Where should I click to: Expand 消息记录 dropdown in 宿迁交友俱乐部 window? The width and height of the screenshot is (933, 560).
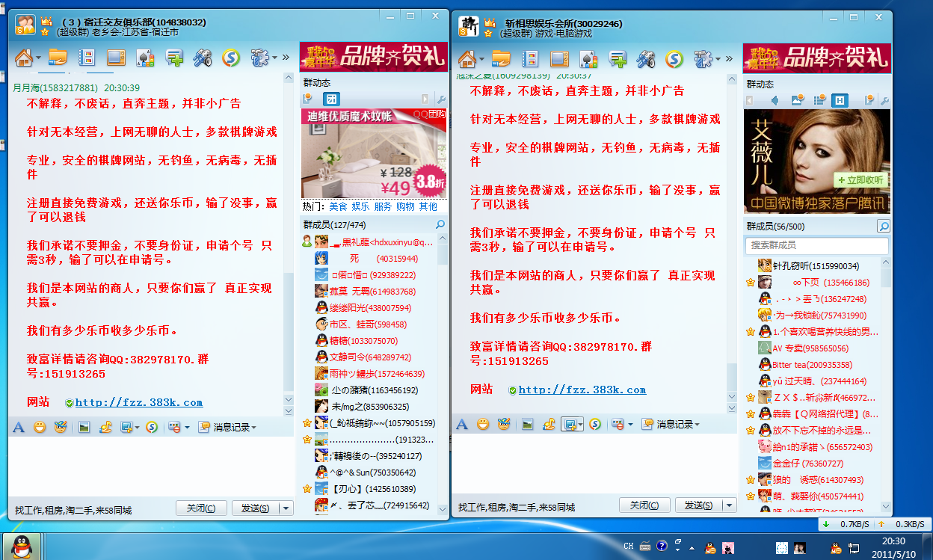click(x=254, y=428)
